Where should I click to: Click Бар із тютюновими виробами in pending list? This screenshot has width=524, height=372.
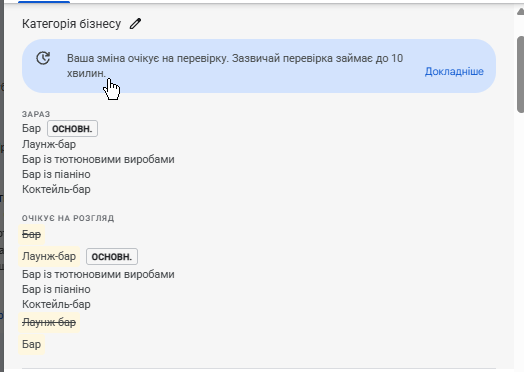pyautogui.click(x=98, y=274)
